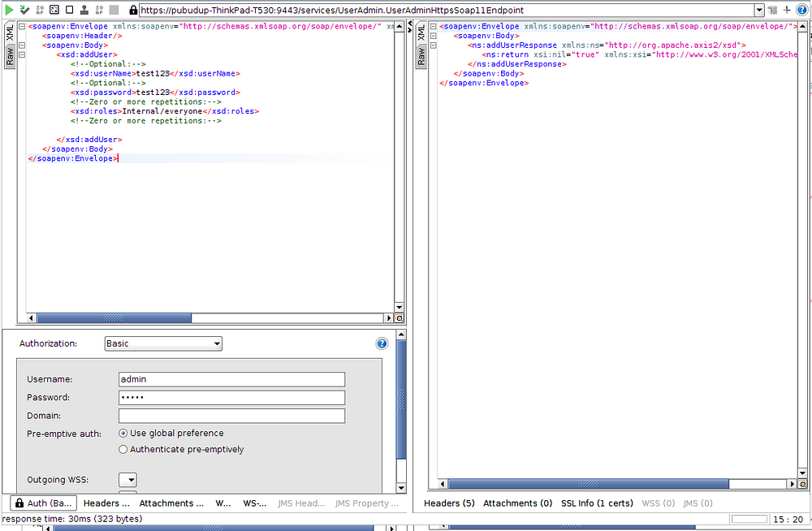The width and height of the screenshot is (812, 531).
Task: Click the endpoint URL field
Action: point(447,10)
